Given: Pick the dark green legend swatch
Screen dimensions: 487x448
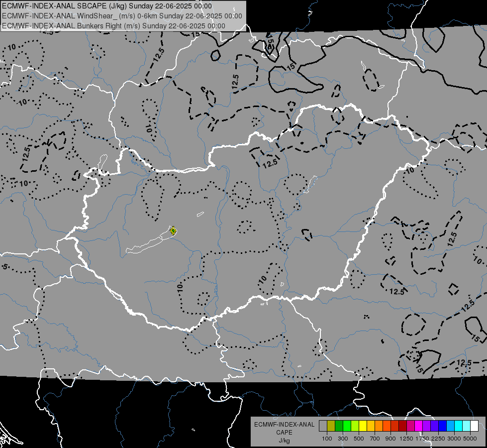Looking at the screenshot, I should point(339,426).
